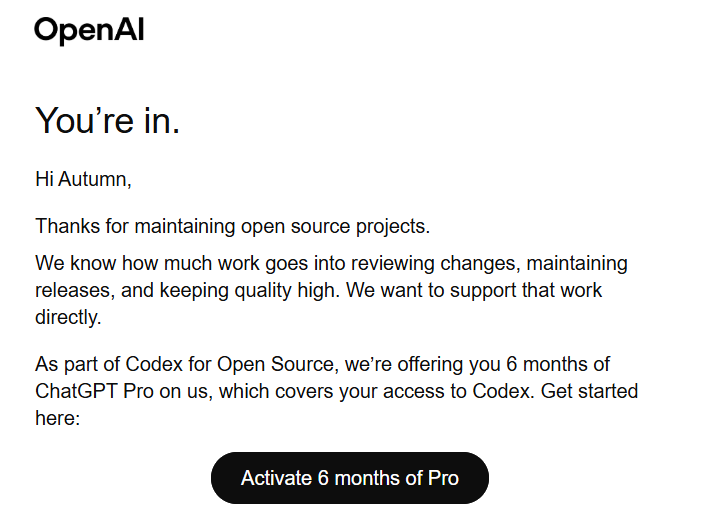Screen dimensions: 727x516
Task: Click the "You're in." heading
Action: [108, 121]
